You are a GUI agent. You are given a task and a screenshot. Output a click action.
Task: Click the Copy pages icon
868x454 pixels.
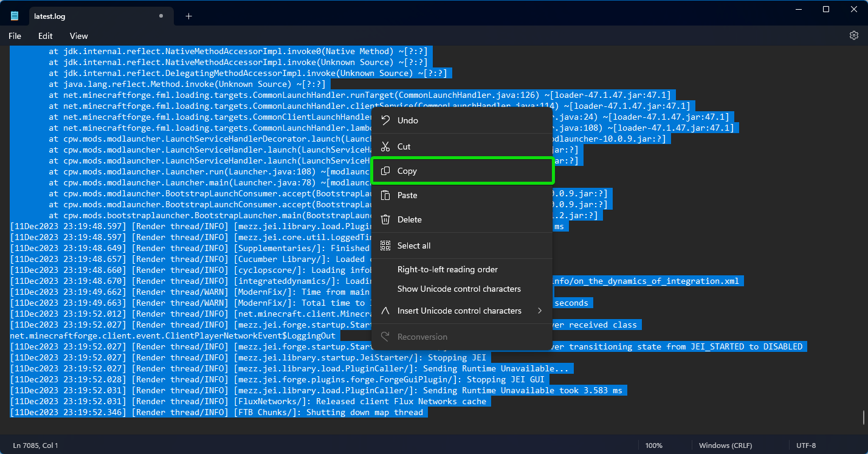385,171
